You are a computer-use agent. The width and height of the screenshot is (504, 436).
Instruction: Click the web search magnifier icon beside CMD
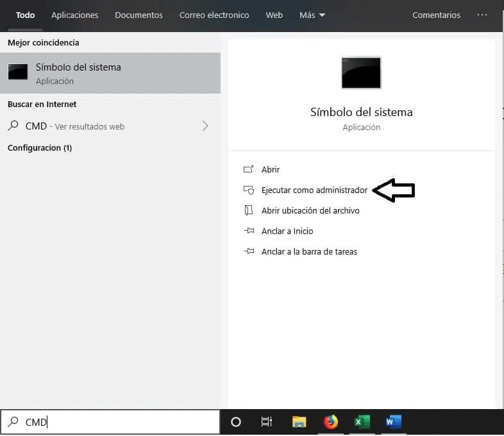(13, 126)
